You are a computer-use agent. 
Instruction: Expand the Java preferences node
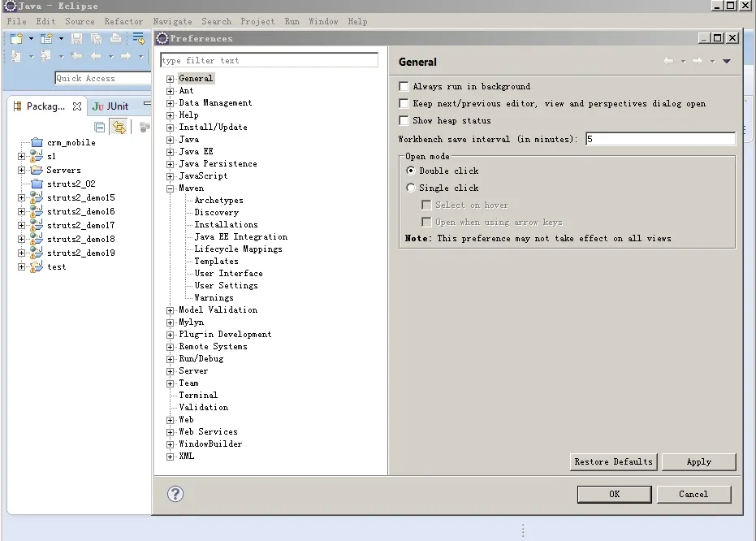click(x=171, y=140)
